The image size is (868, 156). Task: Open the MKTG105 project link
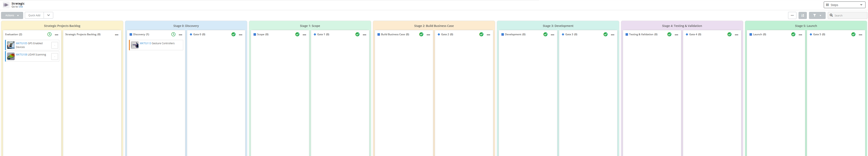pos(21,43)
